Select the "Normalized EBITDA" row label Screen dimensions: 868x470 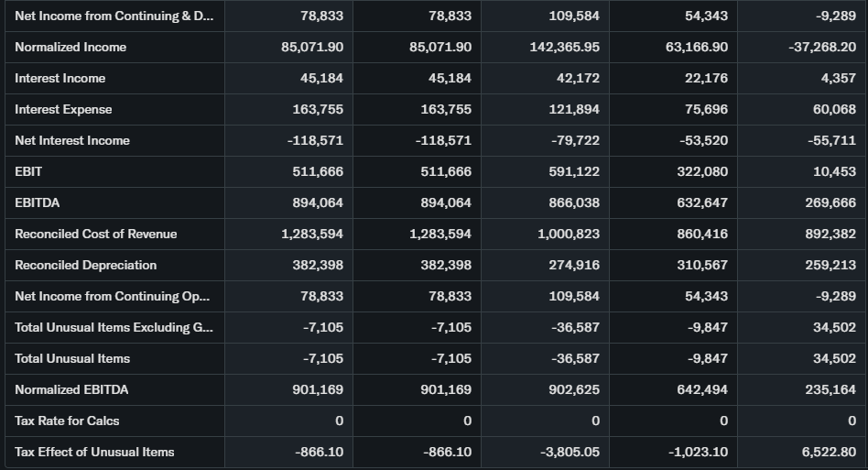[x=71, y=389]
